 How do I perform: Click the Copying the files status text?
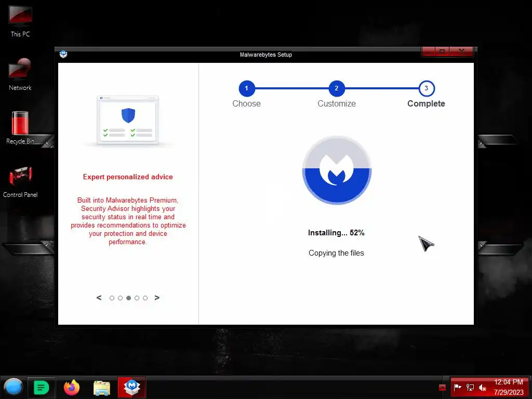[336, 253]
